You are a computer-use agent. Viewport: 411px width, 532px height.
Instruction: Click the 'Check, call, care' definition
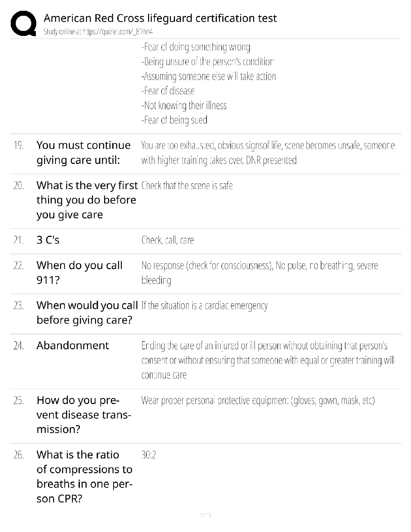[168, 240]
